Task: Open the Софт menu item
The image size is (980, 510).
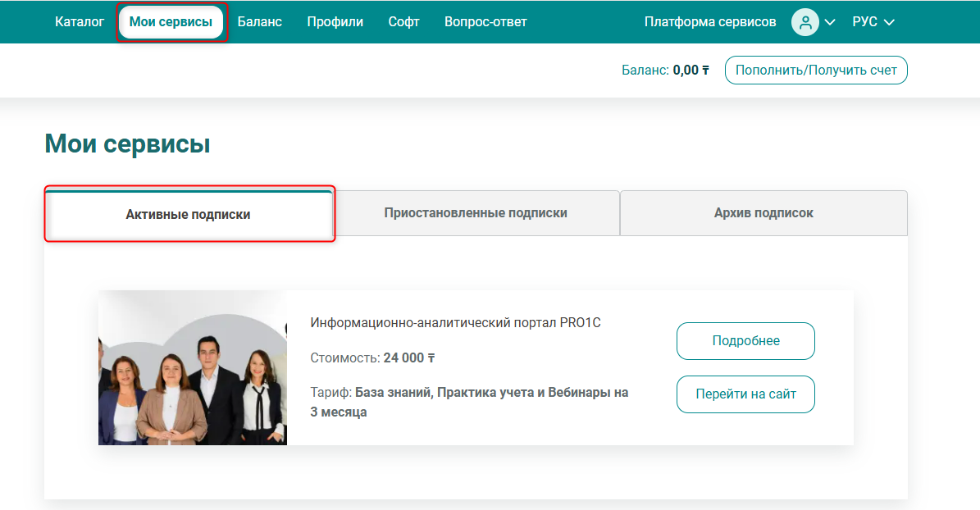Action: (x=404, y=22)
